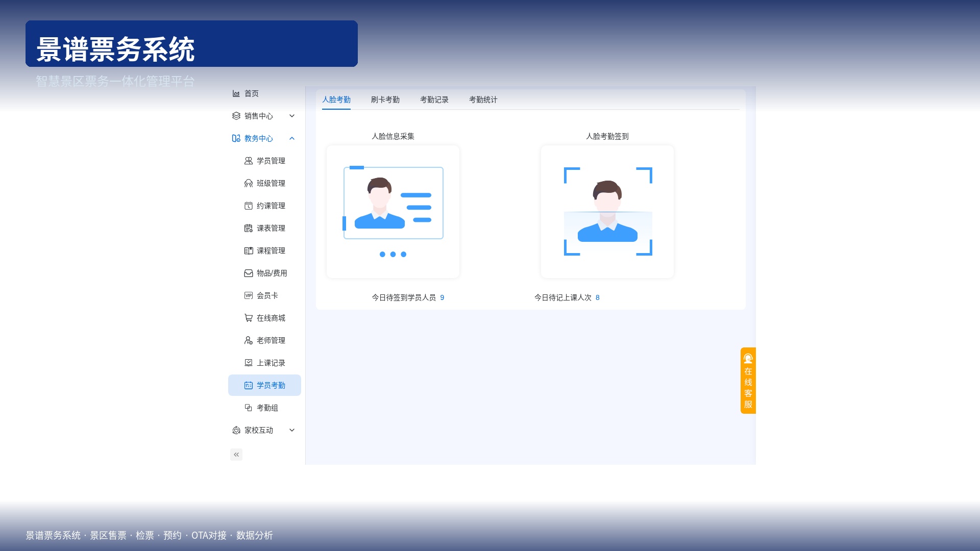Screen dimensions: 980x551
Task: Open 考勤组 menu item
Action: pyautogui.click(x=264, y=408)
